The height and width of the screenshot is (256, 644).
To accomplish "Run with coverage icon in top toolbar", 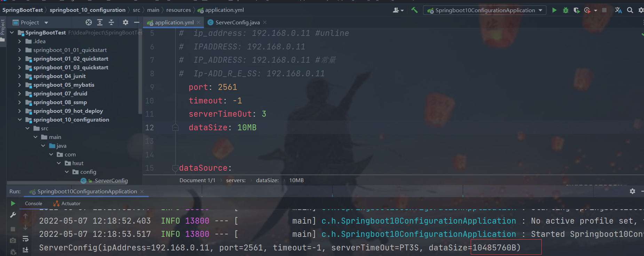I will [577, 10].
